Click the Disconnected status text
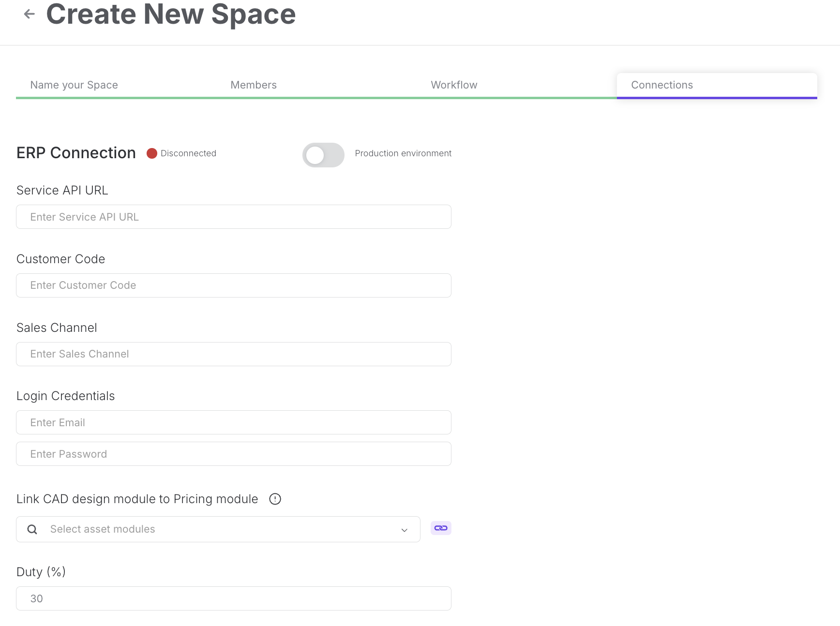Image resolution: width=840 pixels, height=626 pixels. click(188, 153)
